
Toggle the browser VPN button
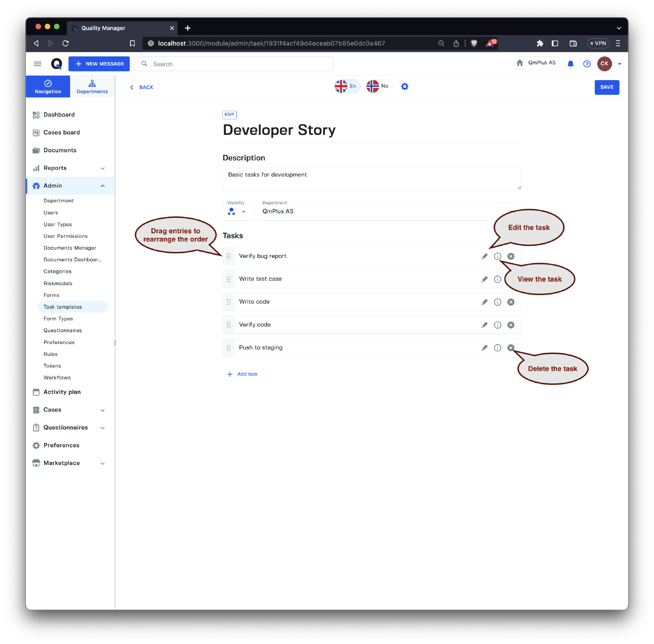(598, 43)
